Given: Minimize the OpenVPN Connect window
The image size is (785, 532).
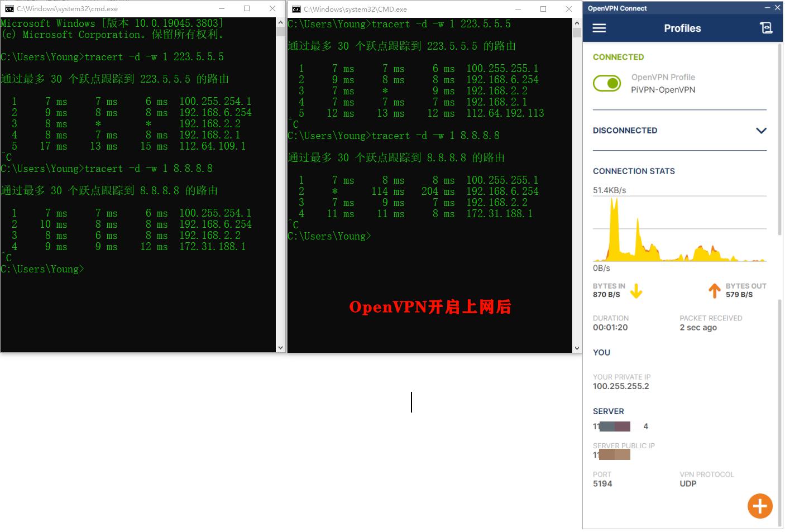Looking at the screenshot, I should 767,8.
